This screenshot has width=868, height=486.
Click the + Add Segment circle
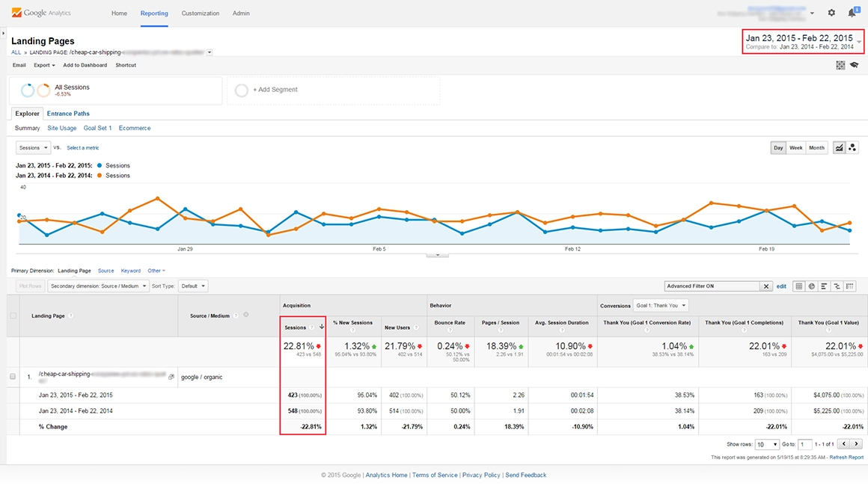tap(242, 90)
